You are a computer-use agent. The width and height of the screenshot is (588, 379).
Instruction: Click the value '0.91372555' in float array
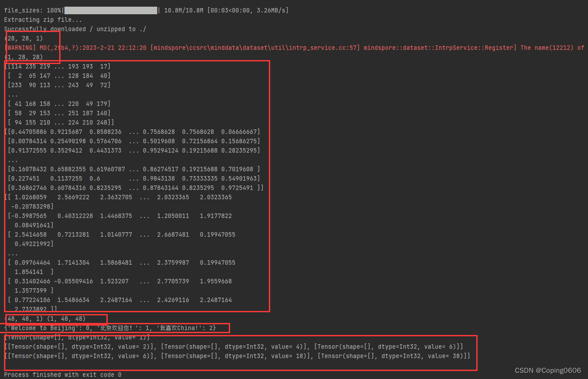pos(29,150)
